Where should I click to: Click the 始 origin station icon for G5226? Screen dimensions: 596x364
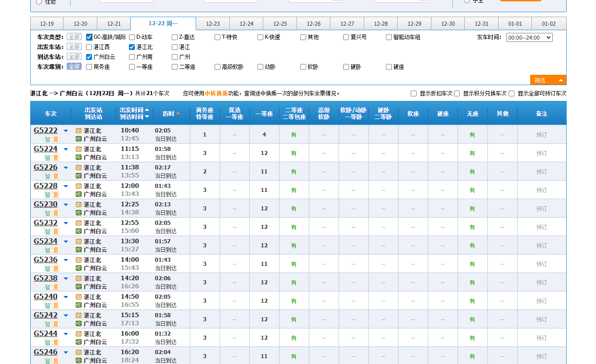(x=78, y=168)
